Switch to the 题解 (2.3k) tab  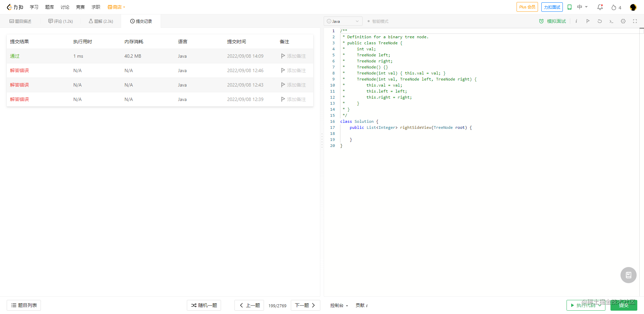(101, 21)
